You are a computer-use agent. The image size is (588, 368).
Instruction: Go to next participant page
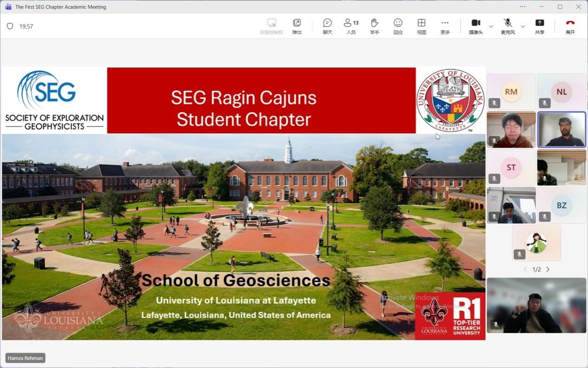click(x=548, y=270)
